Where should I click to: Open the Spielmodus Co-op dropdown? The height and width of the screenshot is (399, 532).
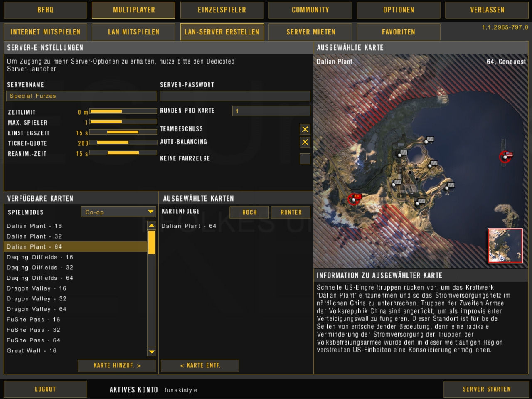click(x=118, y=212)
